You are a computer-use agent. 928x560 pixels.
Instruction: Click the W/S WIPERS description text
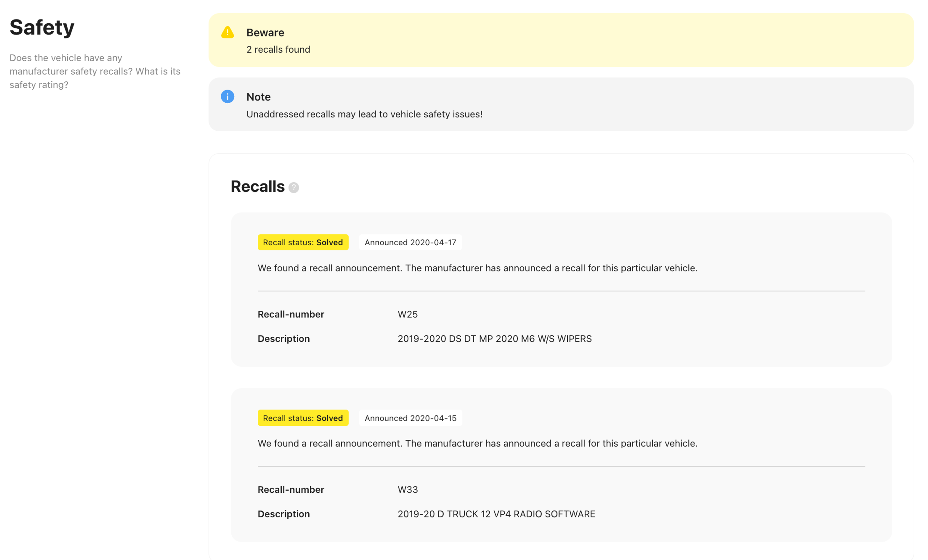tap(494, 339)
